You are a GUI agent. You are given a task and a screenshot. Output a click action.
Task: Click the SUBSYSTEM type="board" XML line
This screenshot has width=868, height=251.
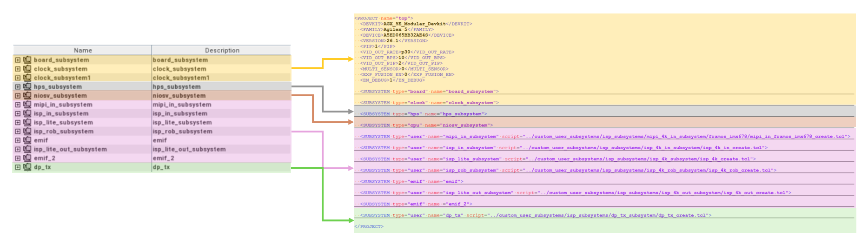(429, 92)
